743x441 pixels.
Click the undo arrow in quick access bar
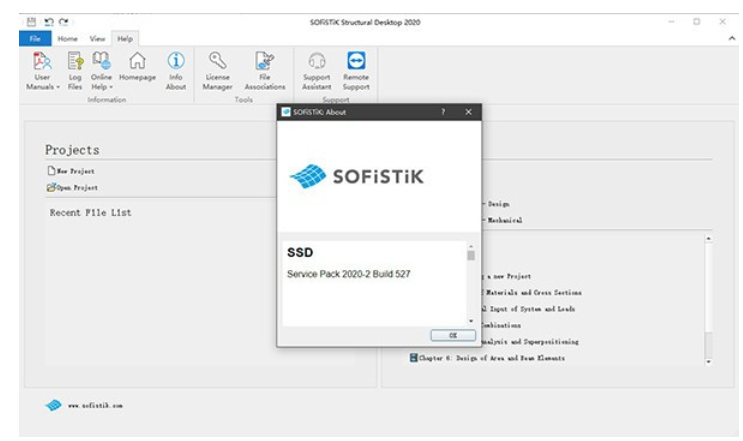click(x=48, y=22)
